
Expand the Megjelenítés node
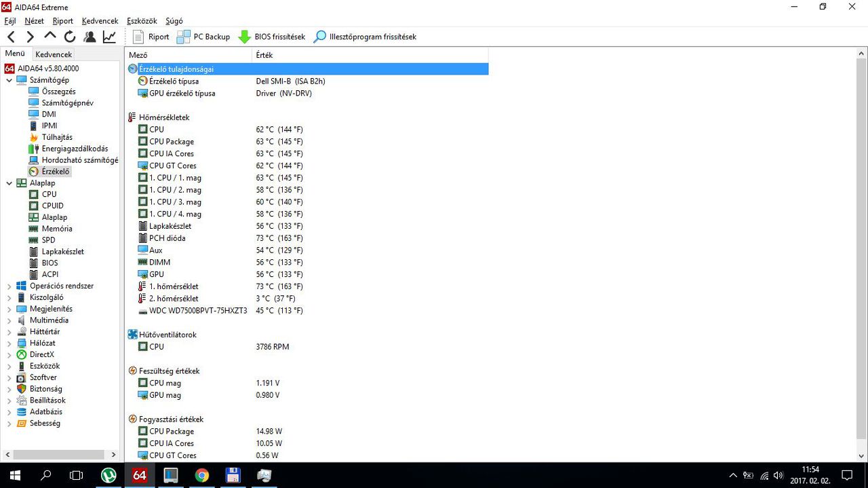point(9,309)
